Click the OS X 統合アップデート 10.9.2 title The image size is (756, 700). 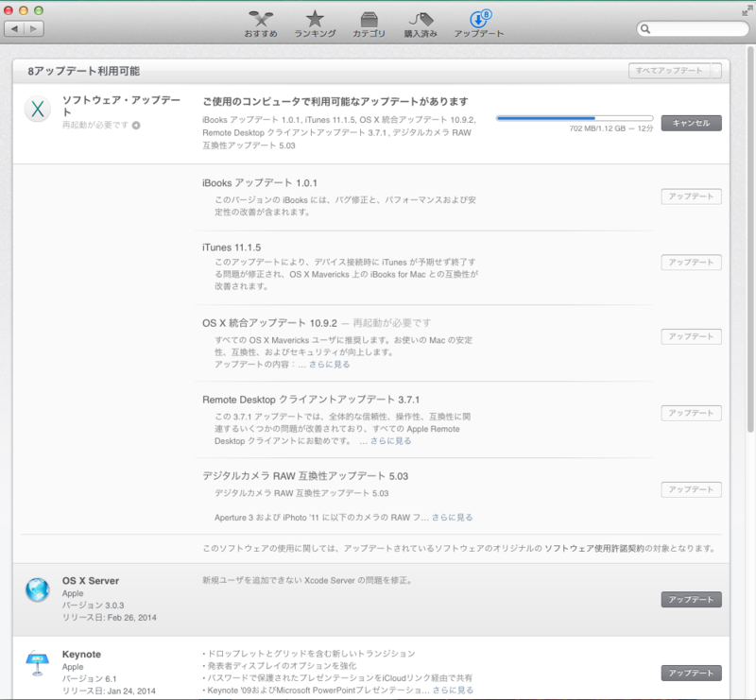(270, 323)
